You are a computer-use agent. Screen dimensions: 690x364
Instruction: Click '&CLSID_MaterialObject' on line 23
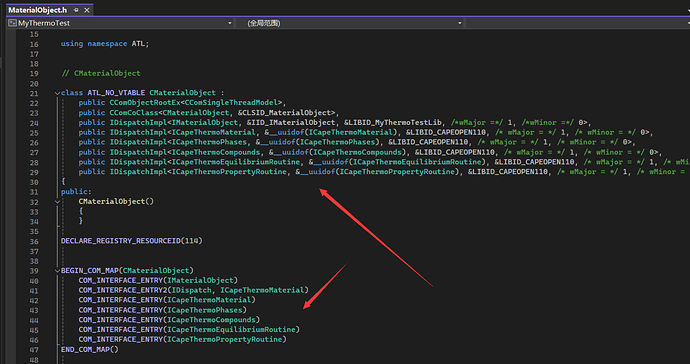[284, 113]
